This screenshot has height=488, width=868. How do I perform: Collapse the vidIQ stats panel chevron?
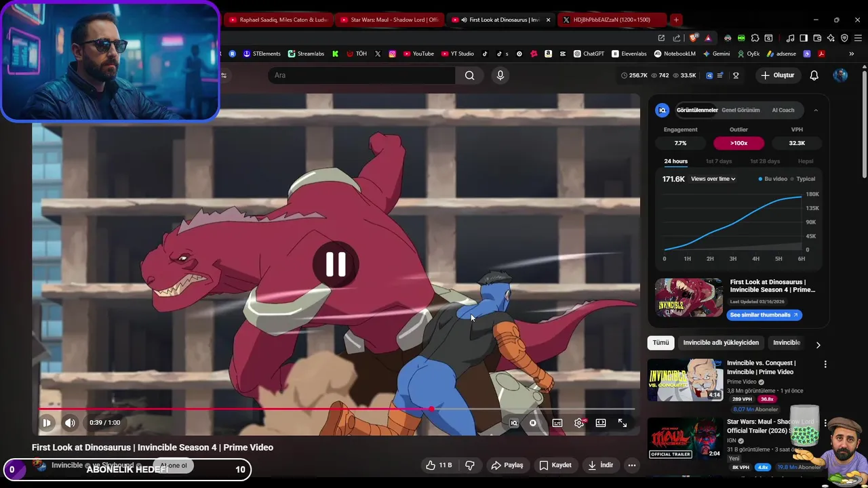pos(816,110)
